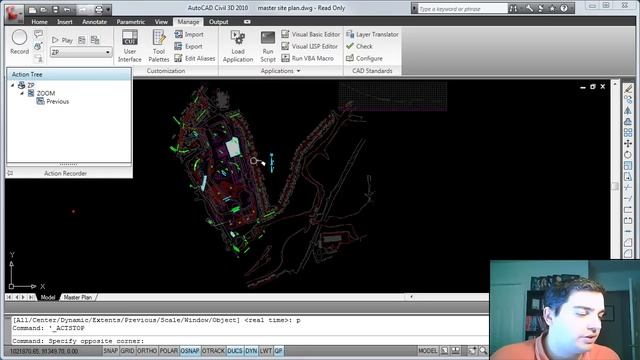Open Visual Basic Editor

click(311, 34)
